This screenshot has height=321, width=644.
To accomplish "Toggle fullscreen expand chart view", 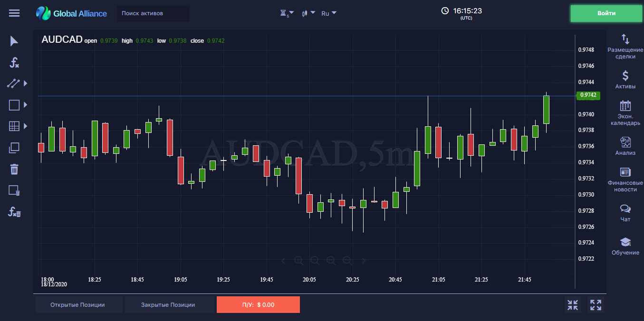I will (x=596, y=305).
